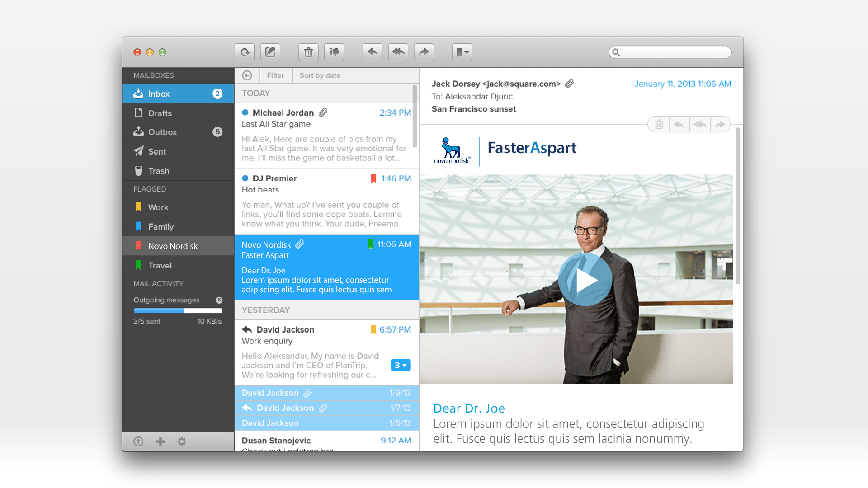
Task: Open Dusan Stanojevic's 9:12 AM email
Action: [326, 441]
